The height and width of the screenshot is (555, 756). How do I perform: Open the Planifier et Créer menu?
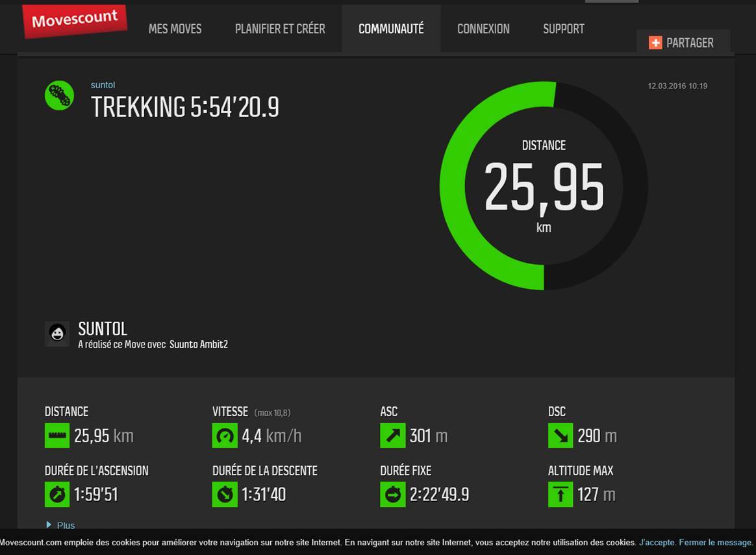click(280, 29)
